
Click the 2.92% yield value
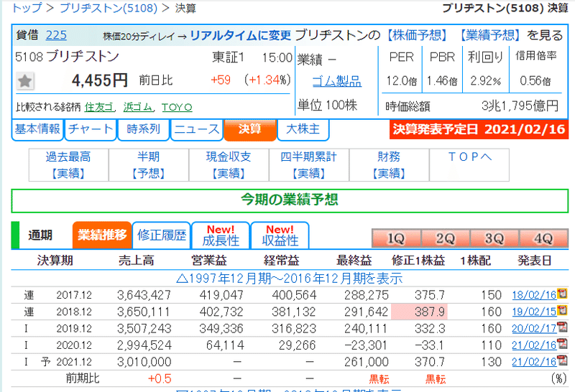coord(486,80)
